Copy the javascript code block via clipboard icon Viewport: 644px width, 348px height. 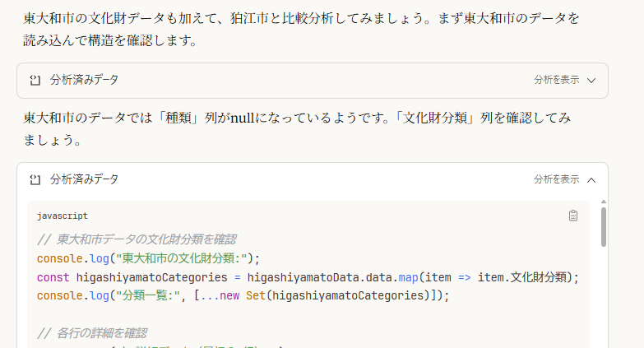[x=573, y=216]
